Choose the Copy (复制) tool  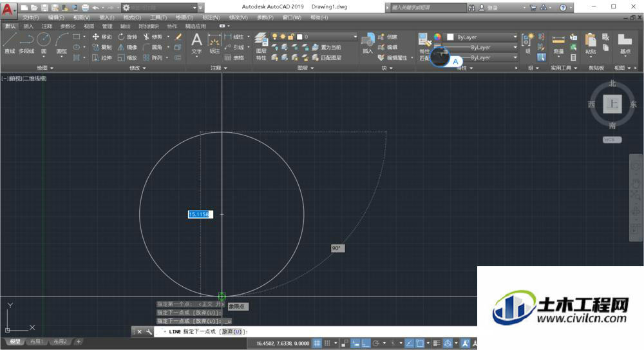coord(102,47)
